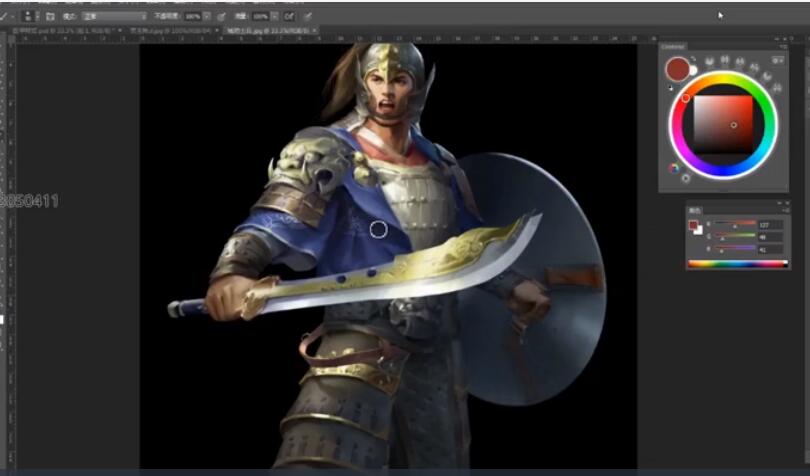Close the Color panel
The image size is (810, 476).
787,203
